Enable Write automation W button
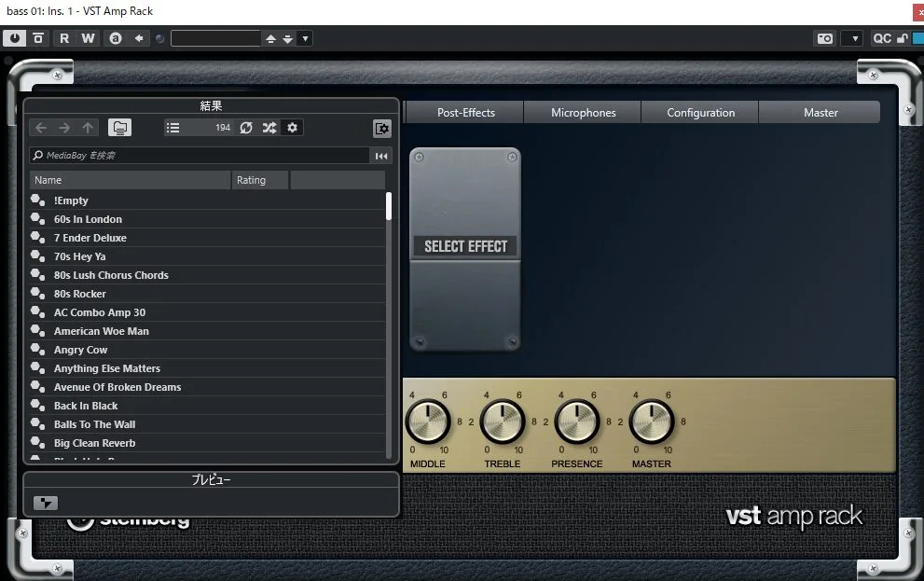924x581 pixels. [x=88, y=38]
